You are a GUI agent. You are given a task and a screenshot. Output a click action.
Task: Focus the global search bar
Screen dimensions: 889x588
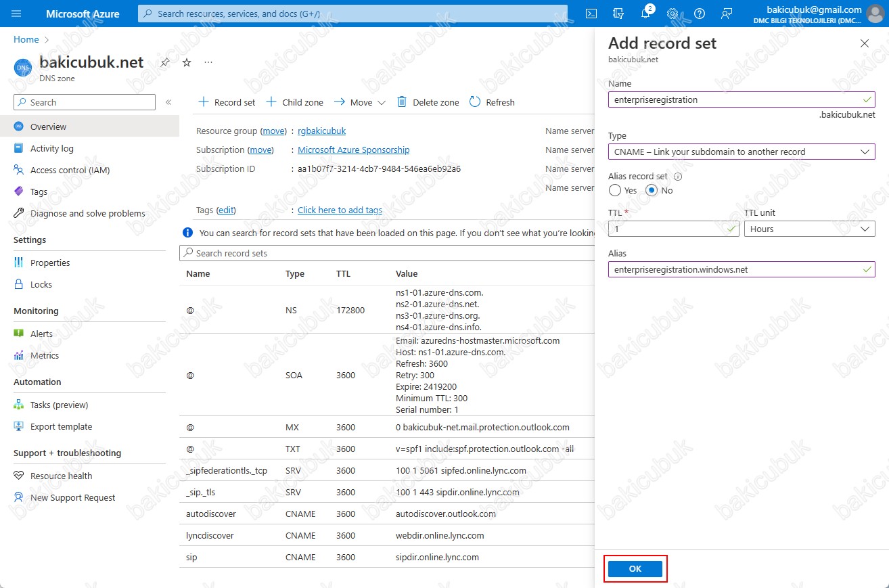click(352, 14)
